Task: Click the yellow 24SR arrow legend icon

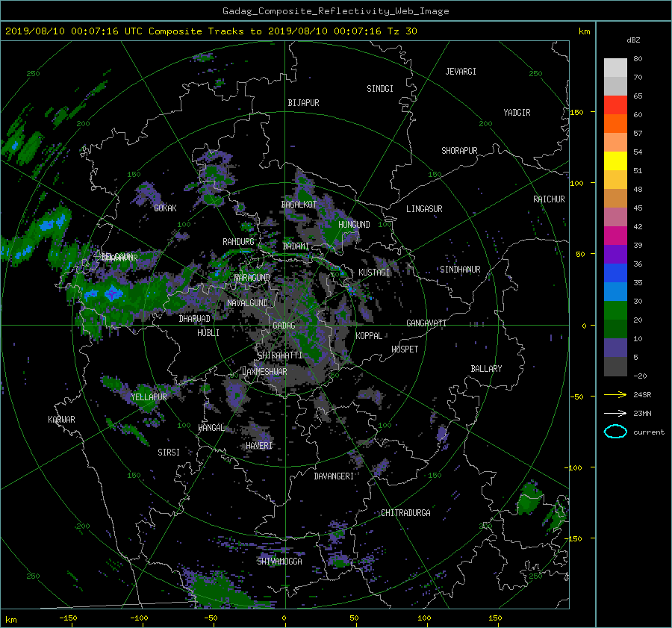Action: point(615,394)
